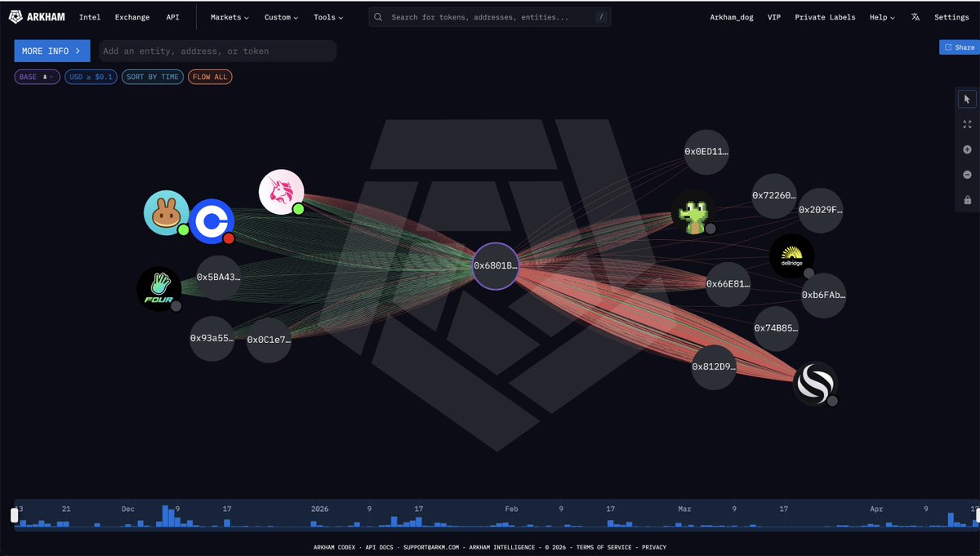Image resolution: width=980 pixels, height=556 pixels.
Task: Toggle the USD ≥ $0.1 filter chip
Action: coord(91,77)
